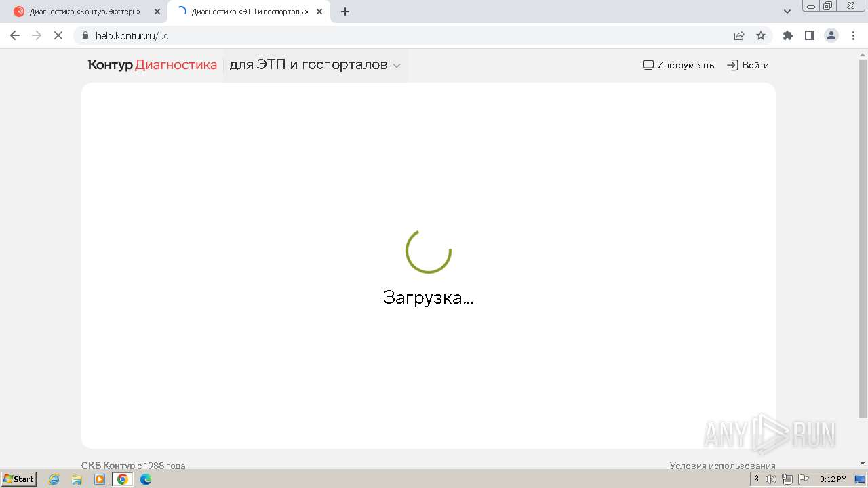
Task: Open the Контур Диагностика logo link
Action: point(153,65)
